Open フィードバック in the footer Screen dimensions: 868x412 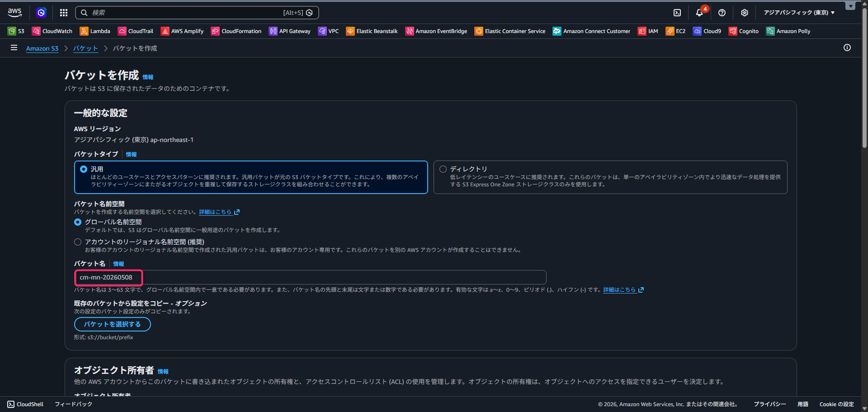[x=73, y=404]
